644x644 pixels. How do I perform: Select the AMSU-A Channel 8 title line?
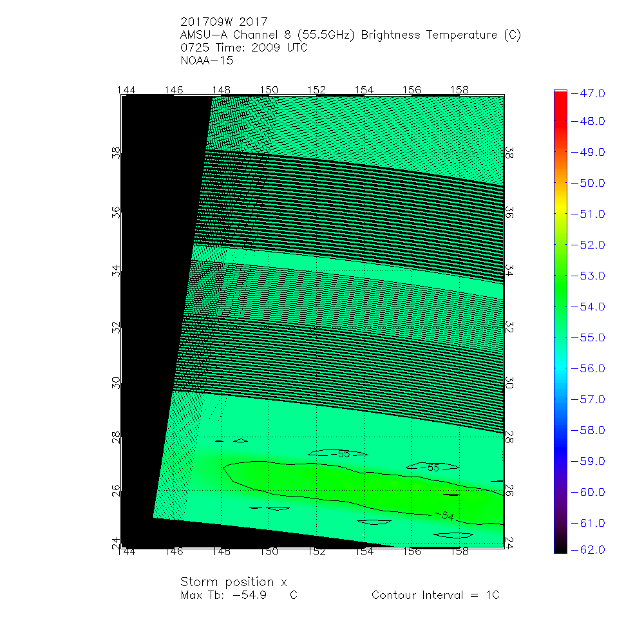point(351,35)
